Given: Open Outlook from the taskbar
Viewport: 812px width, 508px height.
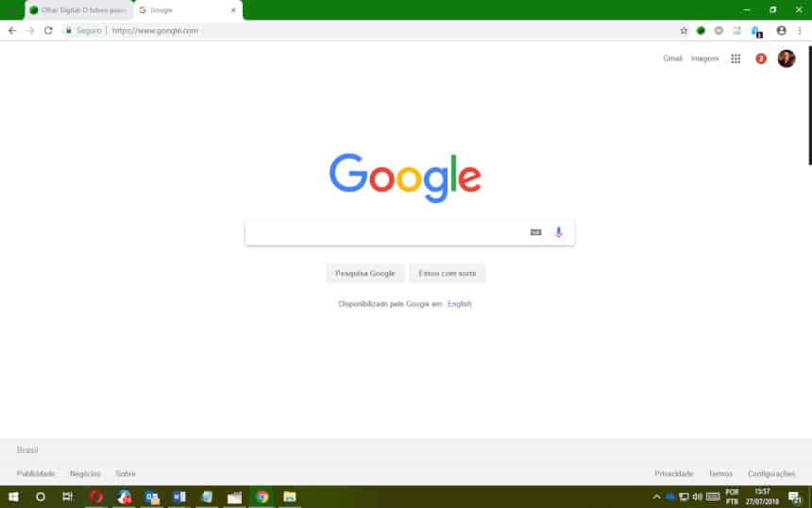Looking at the screenshot, I should click(x=152, y=497).
